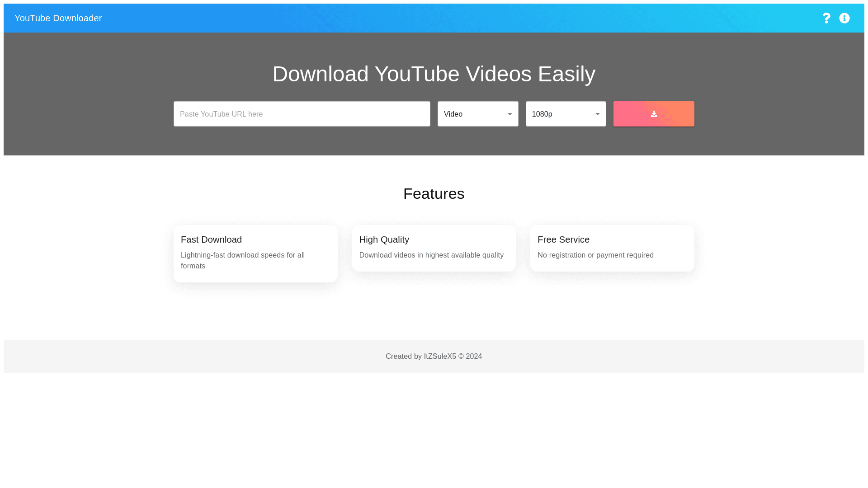Screen dimensions: 868x488
Task: Click Lightning-fast download speeds description
Action: tap(242, 261)
